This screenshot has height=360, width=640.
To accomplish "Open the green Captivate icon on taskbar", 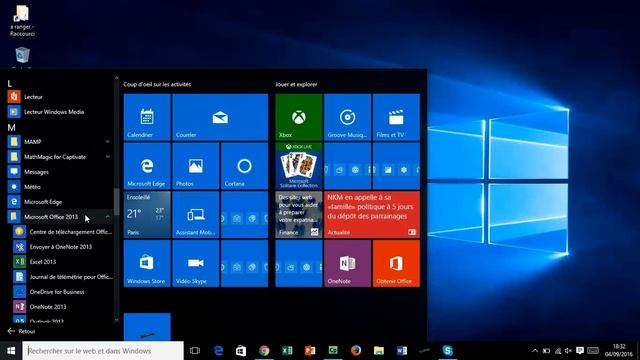I will (333, 351).
